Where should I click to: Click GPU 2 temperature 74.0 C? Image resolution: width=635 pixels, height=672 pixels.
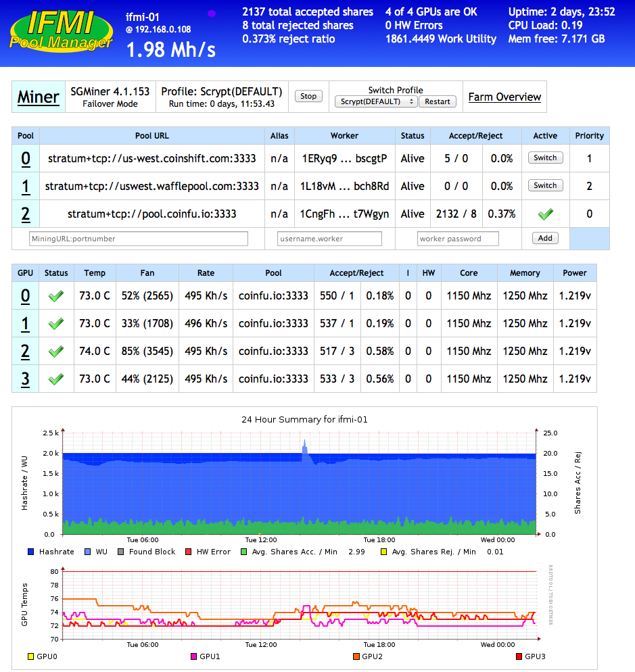[94, 352]
